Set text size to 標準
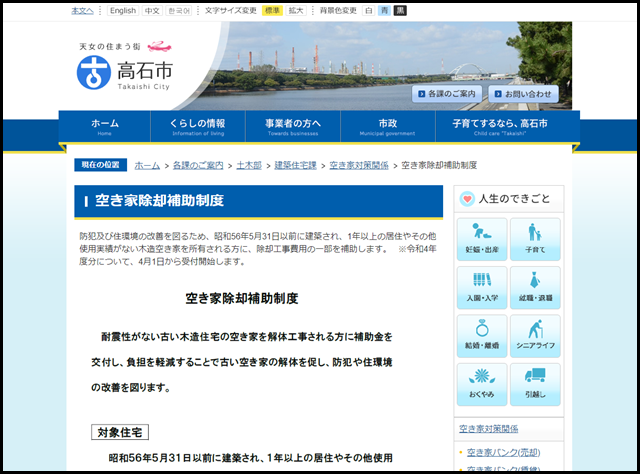The width and height of the screenshot is (640, 474). tap(272, 11)
